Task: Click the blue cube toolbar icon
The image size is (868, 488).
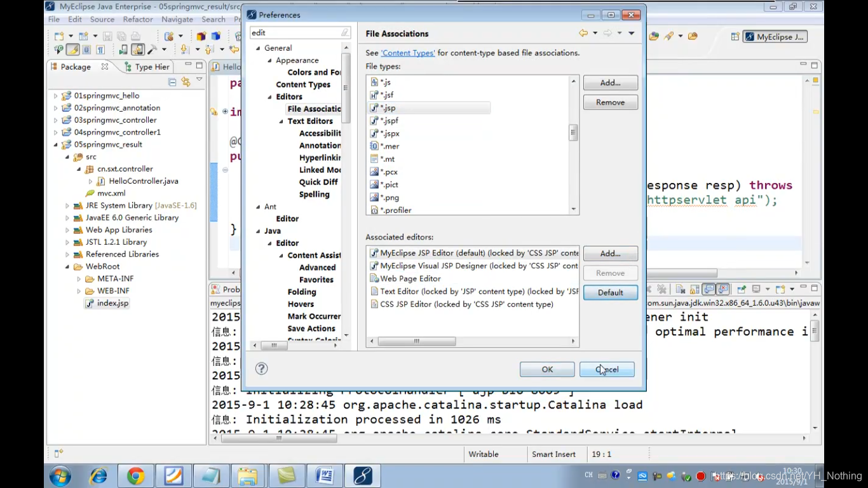Action: point(215,36)
